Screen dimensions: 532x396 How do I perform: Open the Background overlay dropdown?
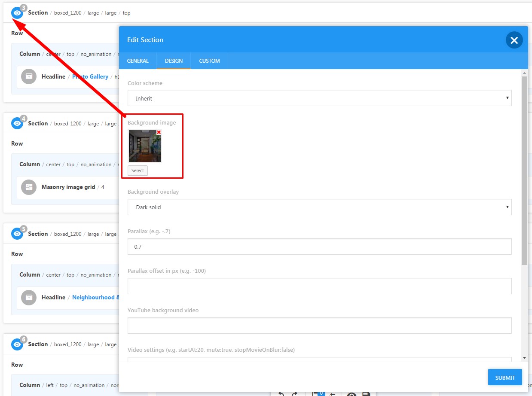[x=319, y=207]
